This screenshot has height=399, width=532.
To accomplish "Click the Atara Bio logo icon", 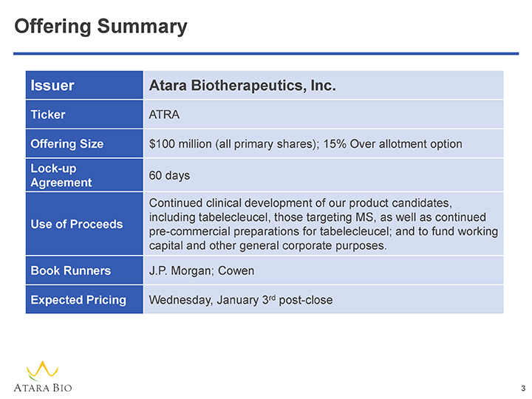I will click(x=43, y=369).
